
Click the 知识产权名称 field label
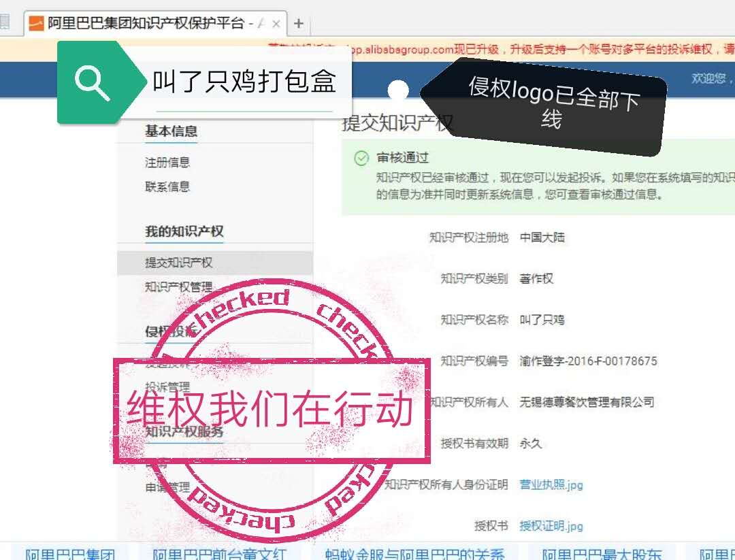[475, 320]
